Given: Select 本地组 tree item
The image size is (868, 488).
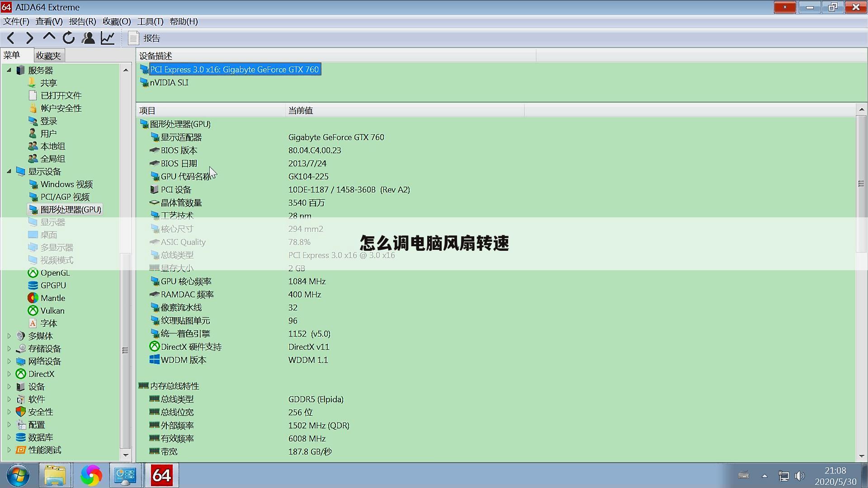Looking at the screenshot, I should (53, 146).
